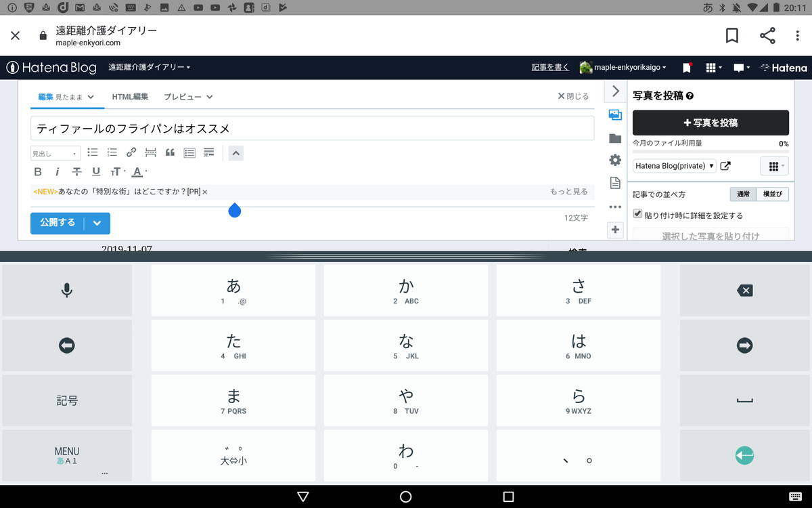Collapse the right sidebar panel
This screenshot has height=508, width=812.
pos(615,91)
